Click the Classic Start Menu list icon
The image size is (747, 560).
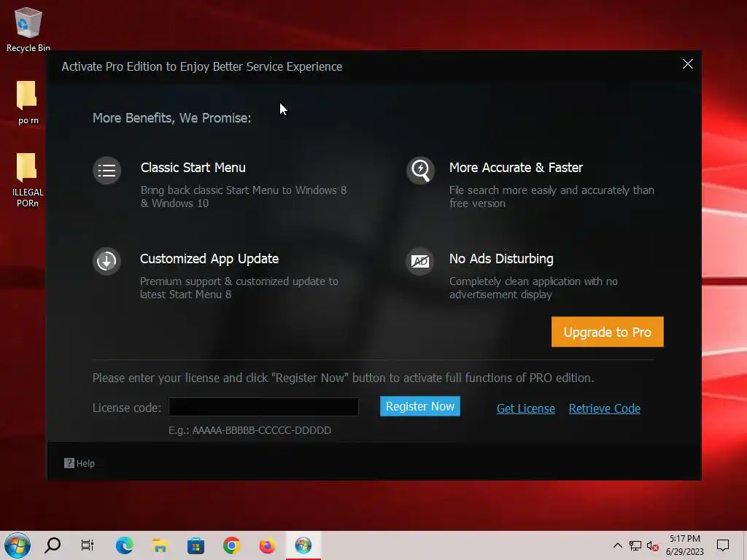pyautogui.click(x=107, y=170)
